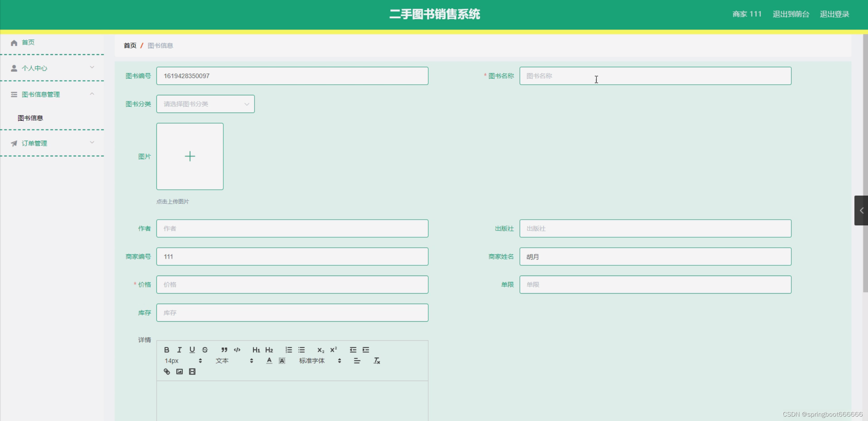Click the 退出到前台 link

791,14
